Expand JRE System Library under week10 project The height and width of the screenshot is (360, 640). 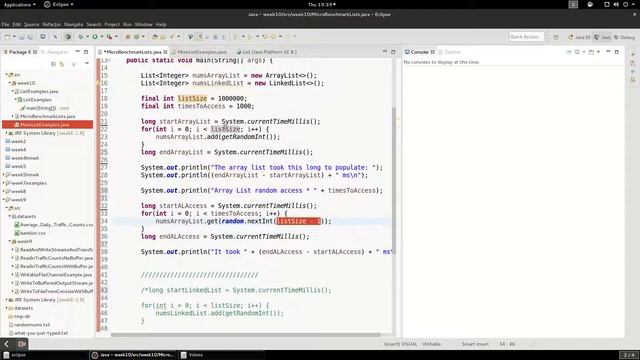(x=6, y=133)
